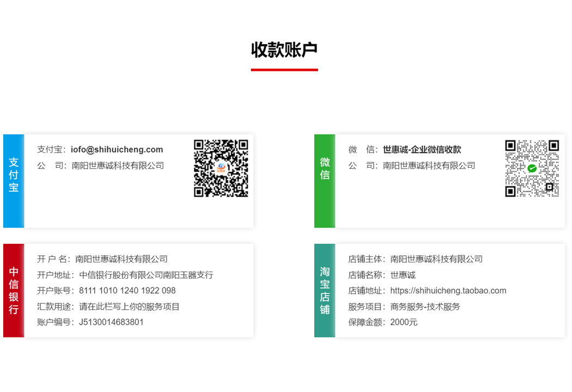Viewport: 572px width, 392px height.
Task: Click the 开户名 row in bank card
Action: click(102, 259)
